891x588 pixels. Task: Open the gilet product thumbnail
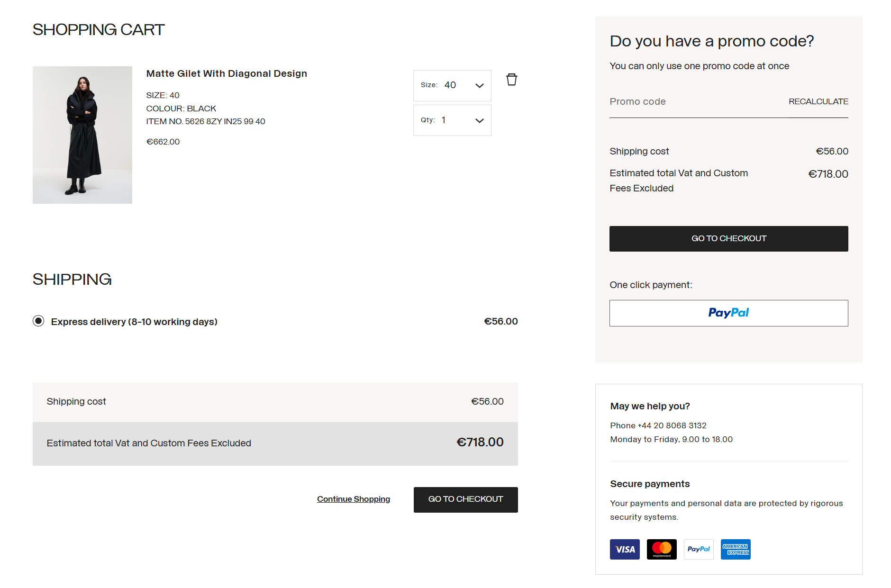(x=82, y=135)
